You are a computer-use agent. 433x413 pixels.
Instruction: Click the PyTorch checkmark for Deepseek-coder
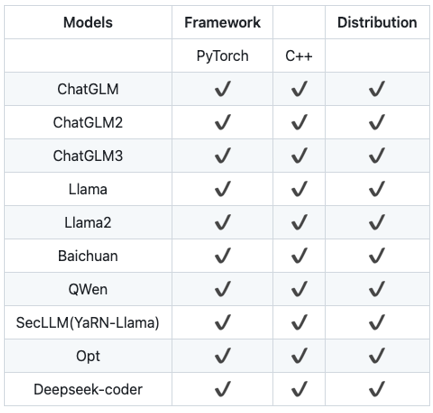click(x=223, y=389)
